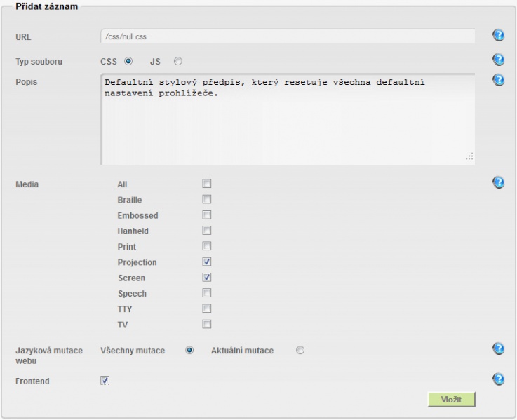The image size is (517, 420).
Task: Click the 'TTY' media label
Action: [125, 309]
